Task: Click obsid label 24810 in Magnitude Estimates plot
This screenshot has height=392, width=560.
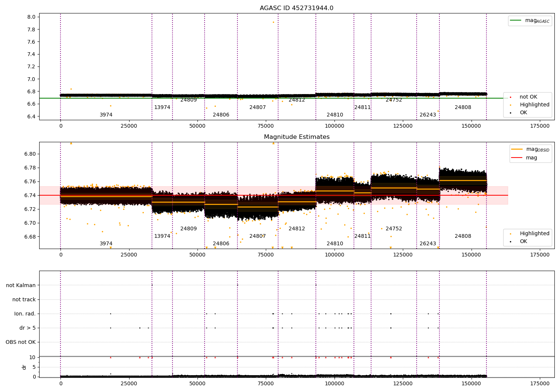Action: (335, 243)
